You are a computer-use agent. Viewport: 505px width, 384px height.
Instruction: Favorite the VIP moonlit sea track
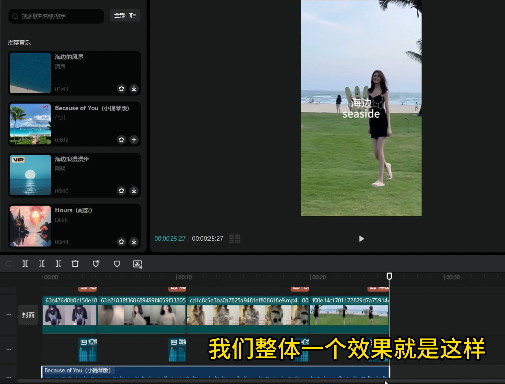121,191
